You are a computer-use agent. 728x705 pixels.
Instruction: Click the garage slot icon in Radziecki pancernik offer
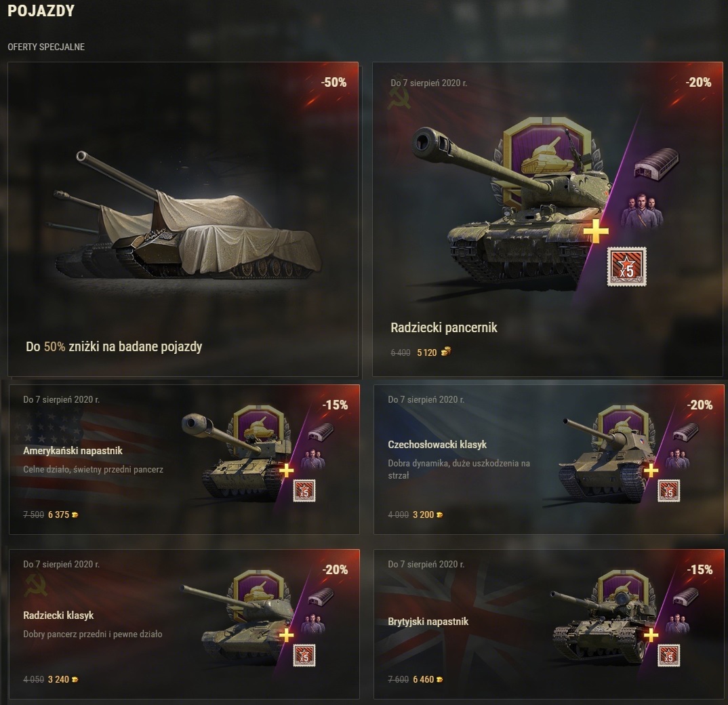657,163
